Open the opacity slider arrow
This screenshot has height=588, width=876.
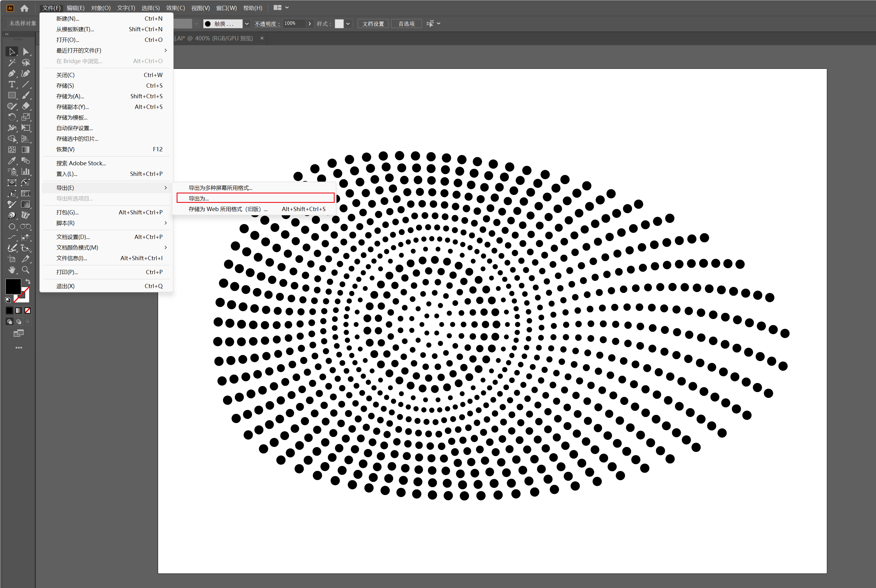coord(309,24)
